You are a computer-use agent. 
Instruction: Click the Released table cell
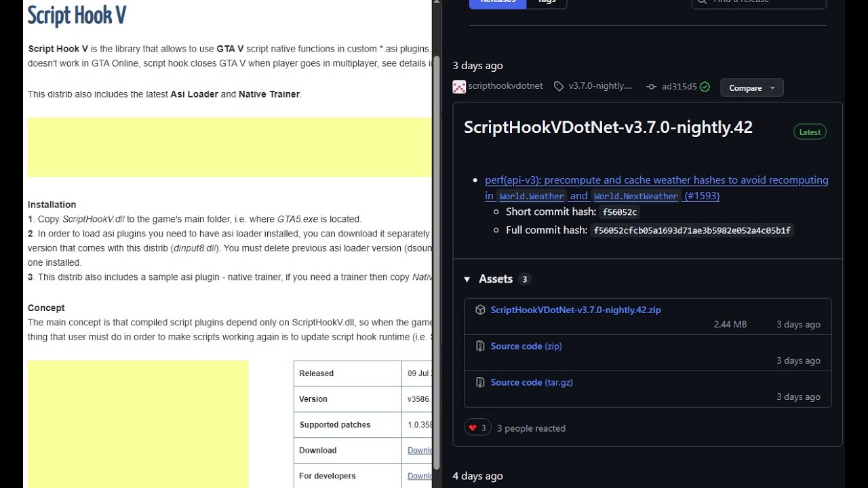(348, 373)
